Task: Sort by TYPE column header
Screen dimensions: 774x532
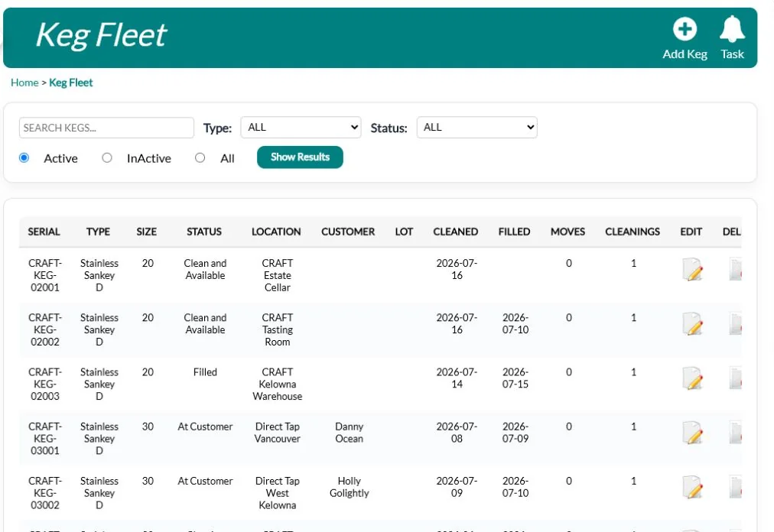Action: (x=98, y=232)
